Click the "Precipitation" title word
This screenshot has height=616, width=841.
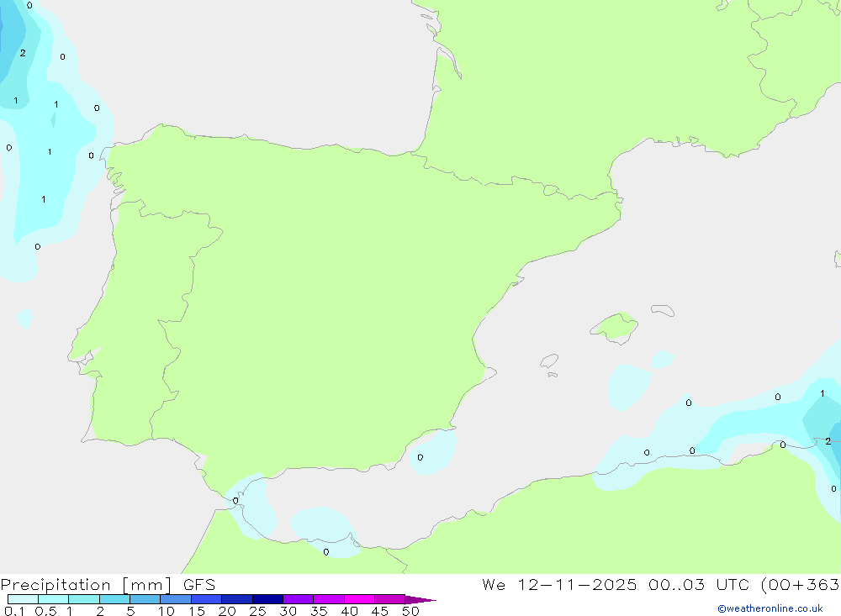(x=56, y=585)
